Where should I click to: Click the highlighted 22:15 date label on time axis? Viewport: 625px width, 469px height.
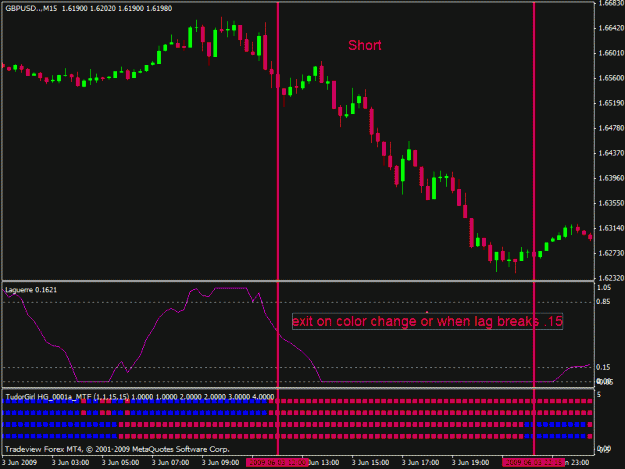coord(533,462)
